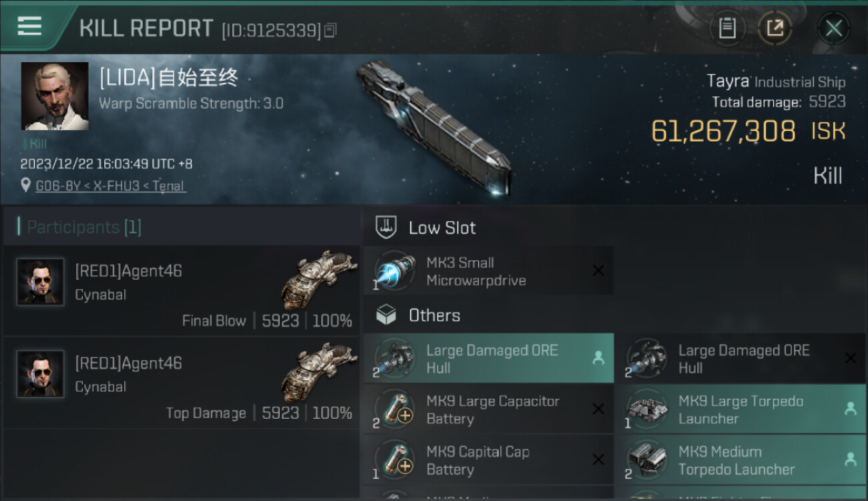
Task: Open the Tayra ship image
Action: [434, 128]
